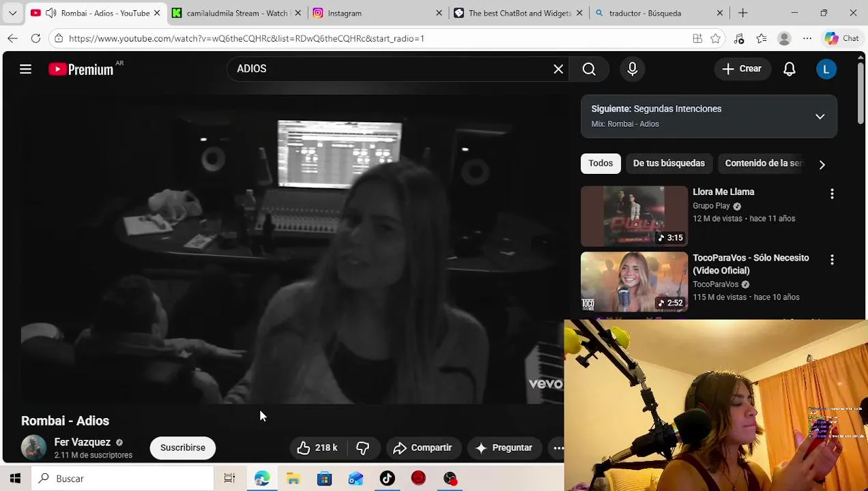The height and width of the screenshot is (491, 868).
Task: Run the YouTube search with magnifier button
Action: pyautogui.click(x=589, y=69)
